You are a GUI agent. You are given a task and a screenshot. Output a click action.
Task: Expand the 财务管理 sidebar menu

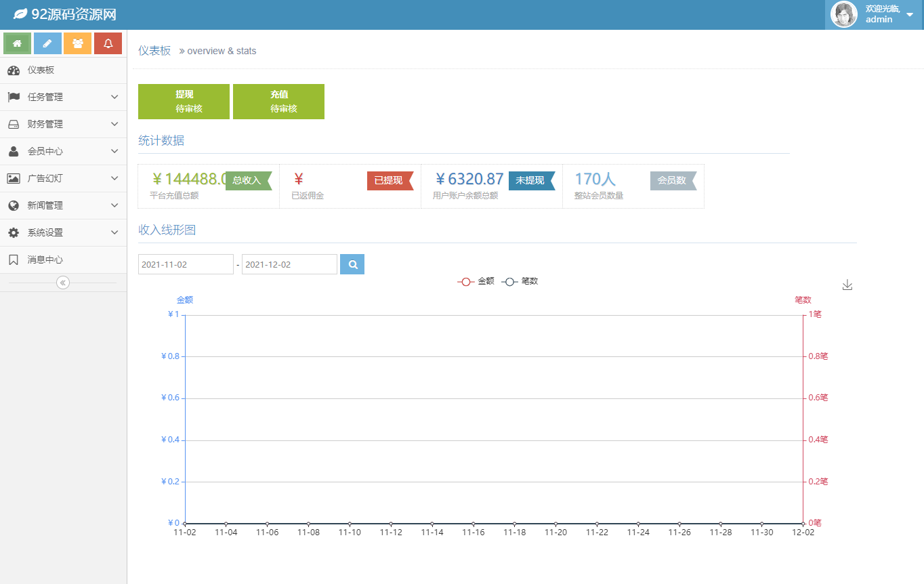64,124
